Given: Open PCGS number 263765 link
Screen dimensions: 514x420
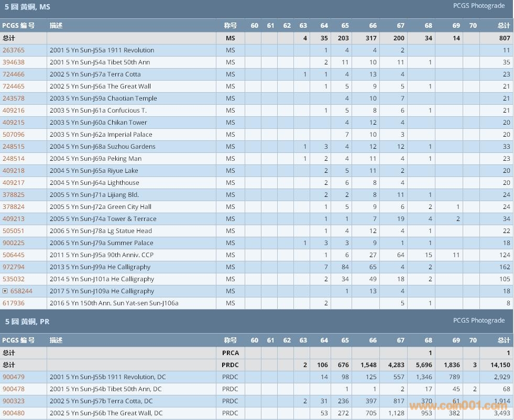Looking at the screenshot, I should (x=14, y=50).
